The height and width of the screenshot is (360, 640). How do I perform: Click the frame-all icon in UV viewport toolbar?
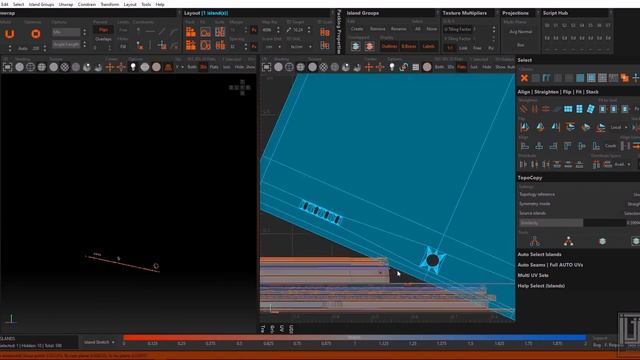tap(267, 67)
